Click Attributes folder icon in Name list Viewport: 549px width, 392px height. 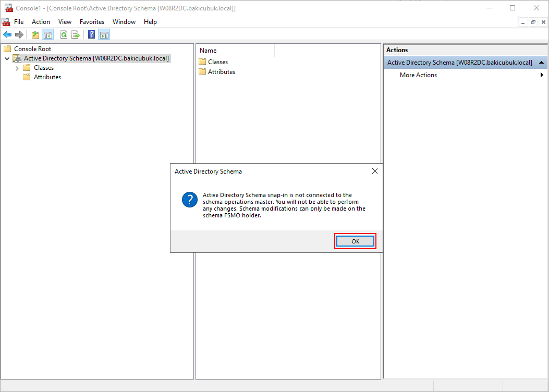(x=202, y=71)
